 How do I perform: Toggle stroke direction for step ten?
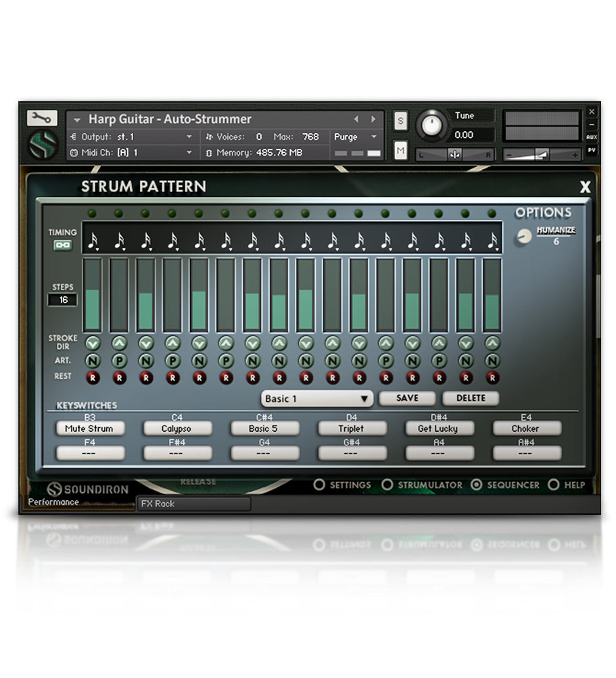pyautogui.click(x=332, y=343)
